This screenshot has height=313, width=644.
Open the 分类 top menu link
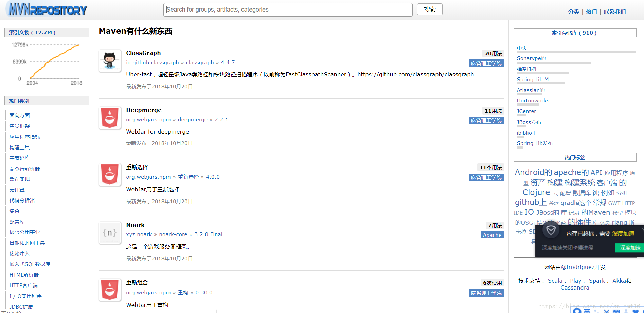click(x=574, y=12)
